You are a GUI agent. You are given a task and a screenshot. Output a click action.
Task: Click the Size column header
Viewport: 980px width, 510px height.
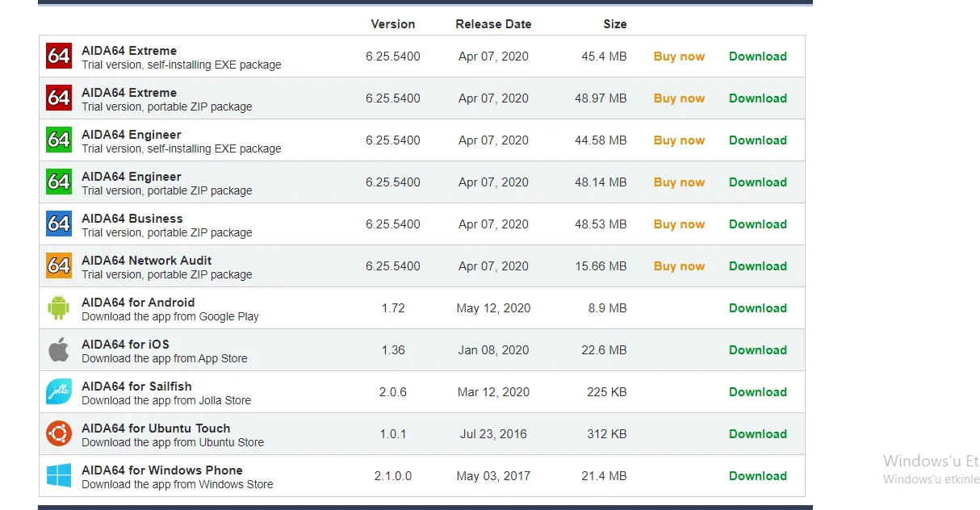point(615,24)
